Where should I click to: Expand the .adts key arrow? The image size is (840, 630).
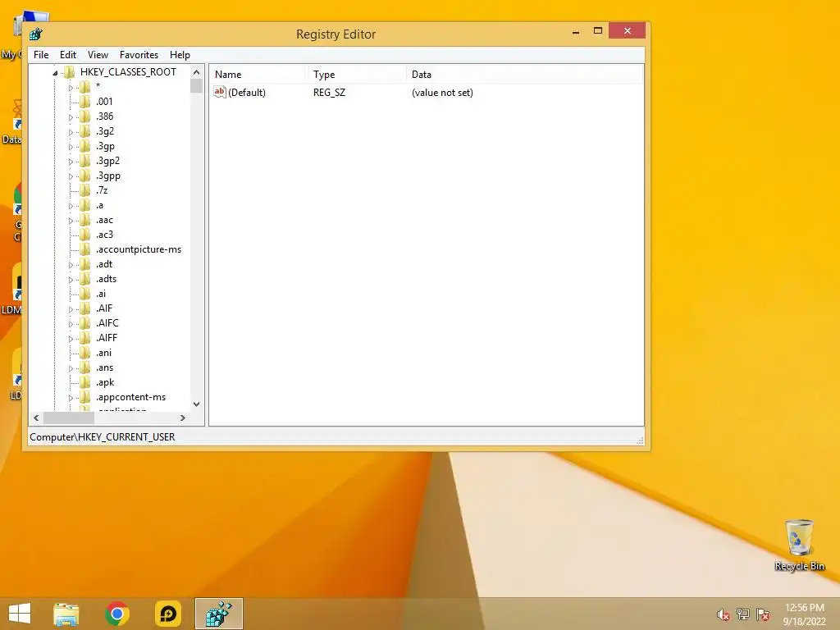click(71, 280)
